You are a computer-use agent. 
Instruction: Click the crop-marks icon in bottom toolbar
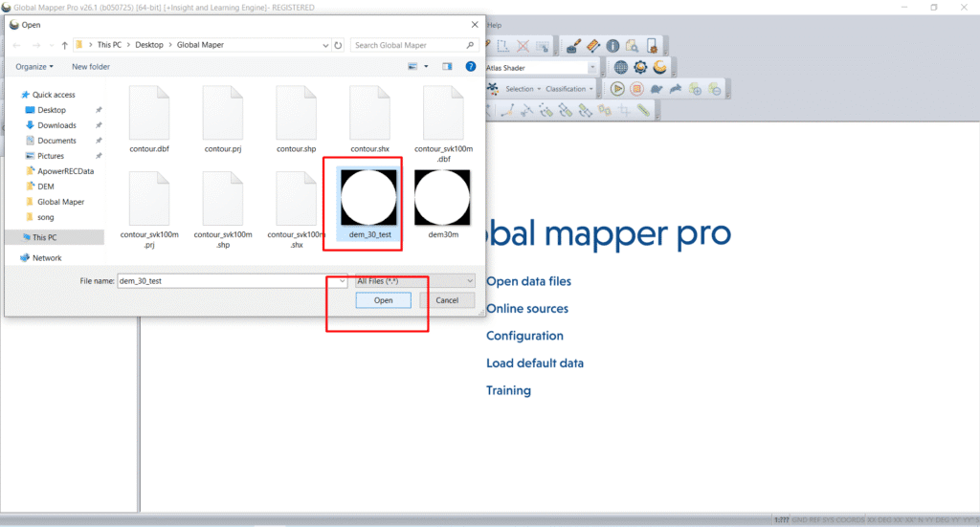click(x=624, y=111)
